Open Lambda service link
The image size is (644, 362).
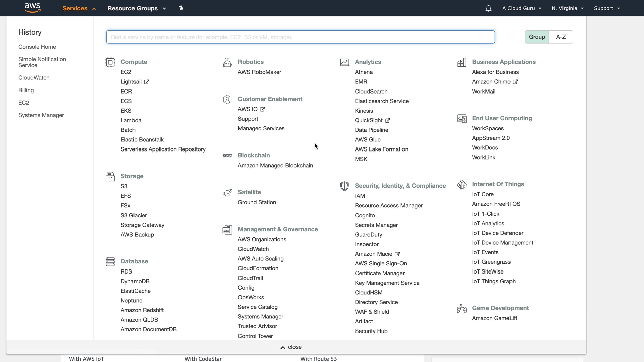tap(131, 120)
